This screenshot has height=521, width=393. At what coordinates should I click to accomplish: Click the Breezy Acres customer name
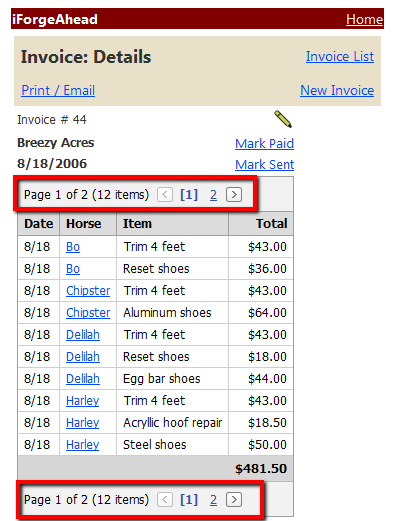click(x=56, y=143)
